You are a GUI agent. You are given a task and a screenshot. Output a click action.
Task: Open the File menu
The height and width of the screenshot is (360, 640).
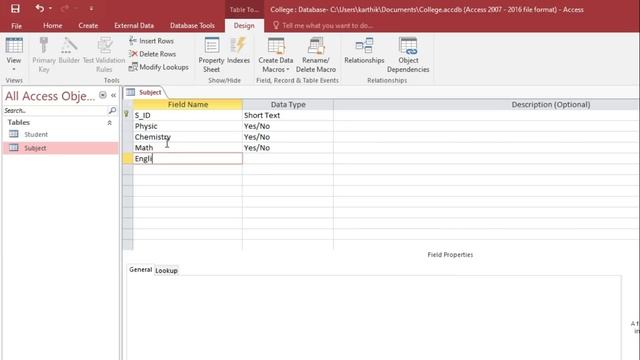[x=16, y=26]
